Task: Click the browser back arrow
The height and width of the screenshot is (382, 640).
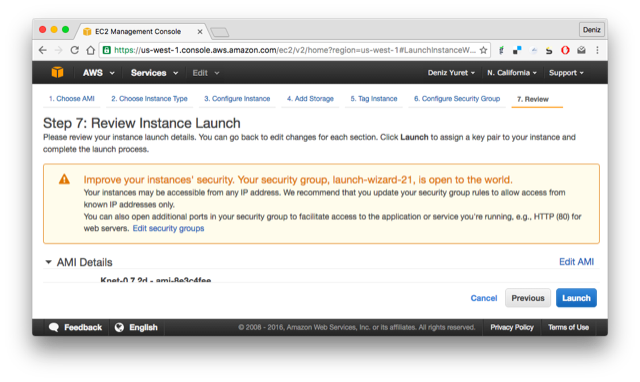Action: tap(42, 50)
